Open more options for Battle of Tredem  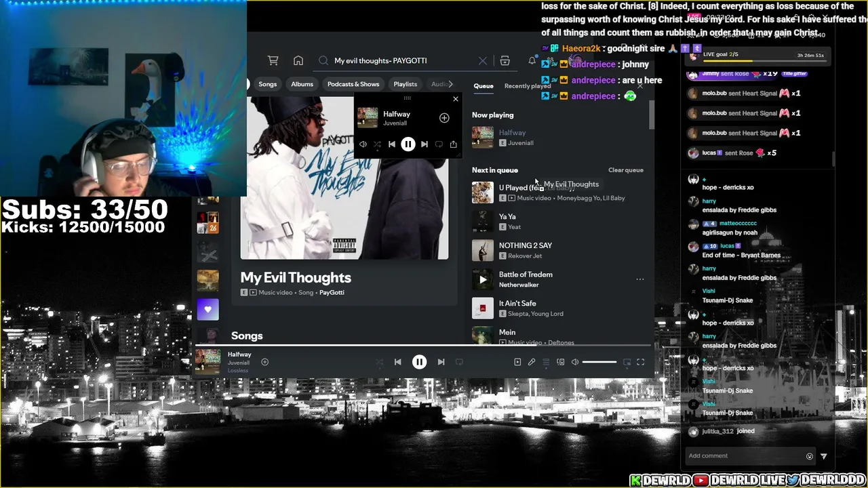pos(639,279)
